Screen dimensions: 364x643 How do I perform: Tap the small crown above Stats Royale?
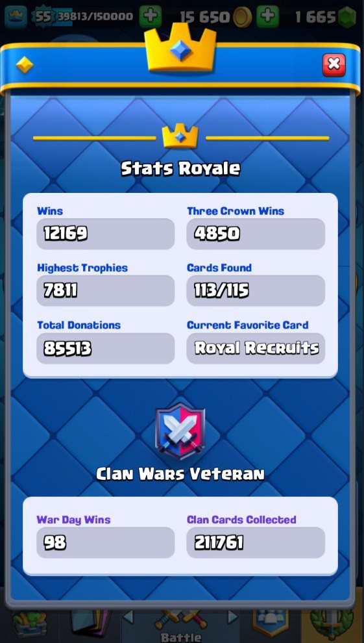tap(180, 137)
